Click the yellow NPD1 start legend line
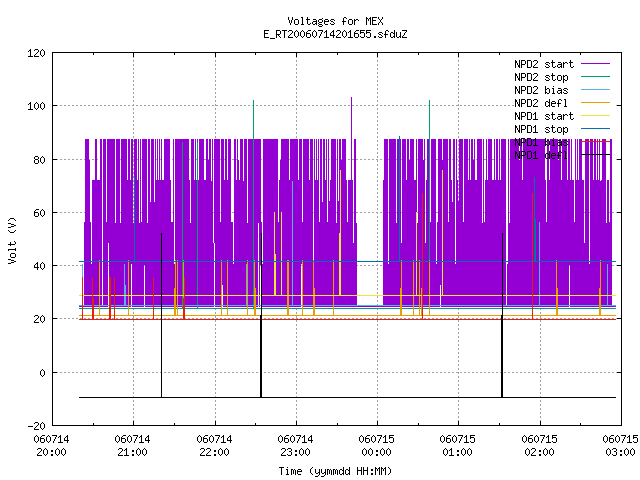 (596, 116)
